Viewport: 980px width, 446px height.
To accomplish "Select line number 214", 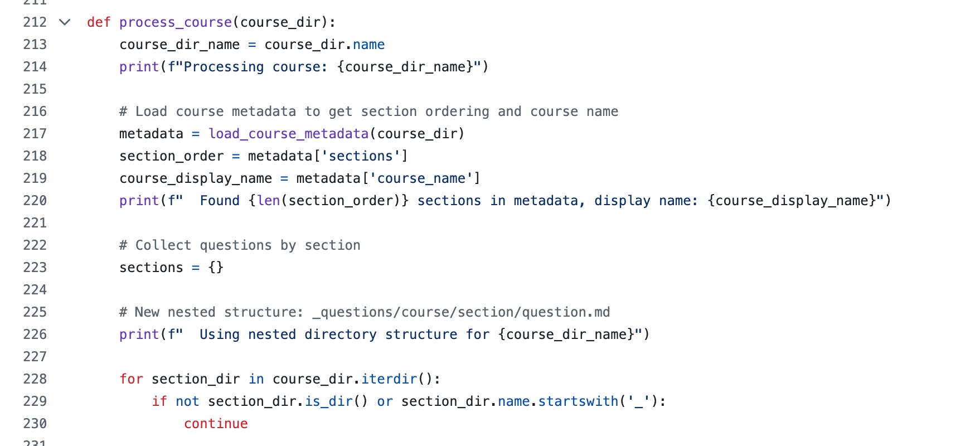I will pos(35,67).
